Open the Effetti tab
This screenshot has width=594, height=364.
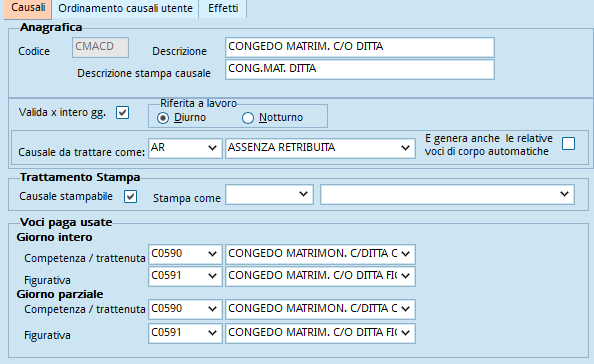click(223, 8)
